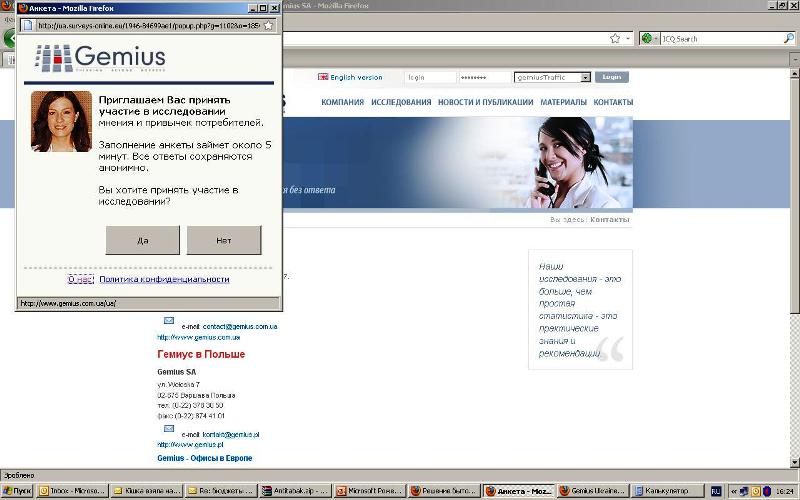Screen dimensions: 800x500
Task: Click the "Да" button in survey popup
Action: click(x=142, y=240)
